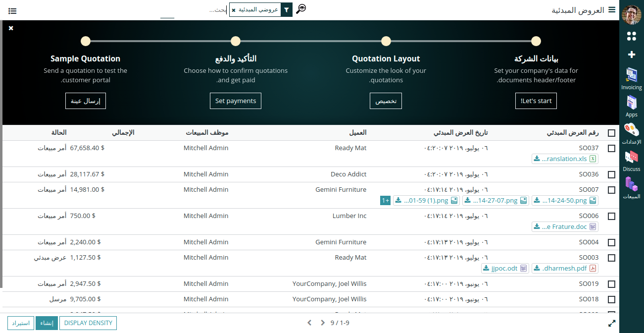Click the fullscreen expand arrows icon
This screenshot has width=644, height=333.
pos(612,323)
